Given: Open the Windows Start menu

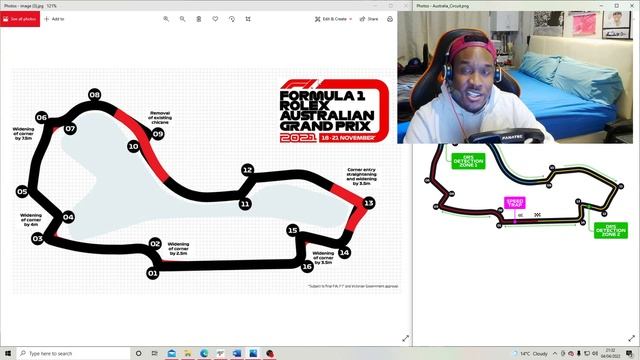Looking at the screenshot, I should [8, 353].
